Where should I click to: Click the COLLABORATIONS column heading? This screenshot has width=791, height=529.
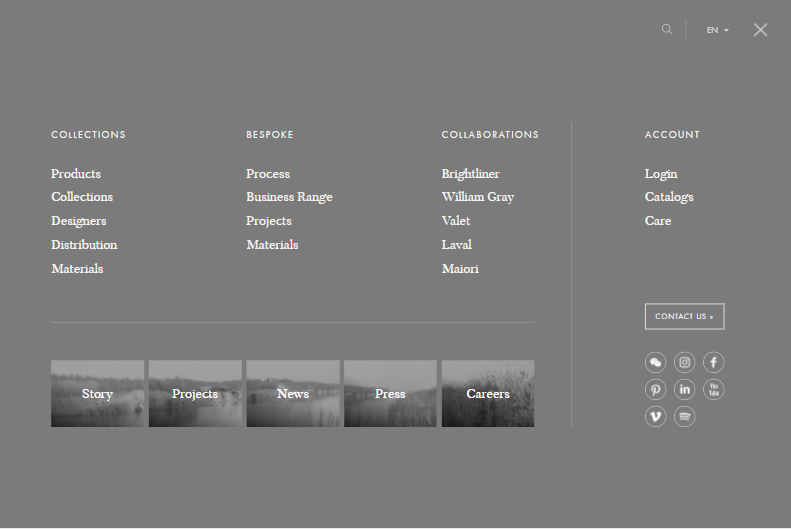pyautogui.click(x=490, y=135)
